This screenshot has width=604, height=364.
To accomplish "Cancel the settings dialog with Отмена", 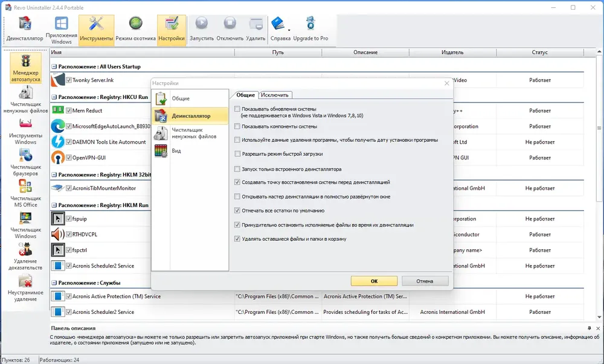I will coord(425,281).
